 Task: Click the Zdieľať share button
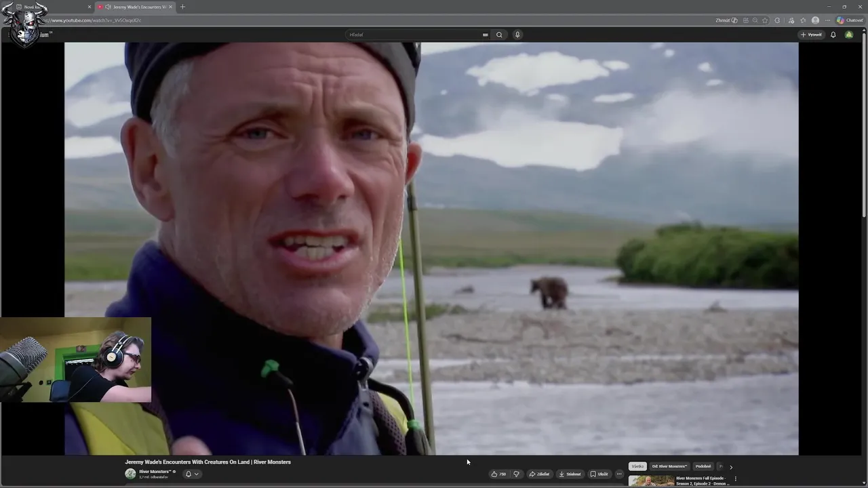tap(539, 474)
